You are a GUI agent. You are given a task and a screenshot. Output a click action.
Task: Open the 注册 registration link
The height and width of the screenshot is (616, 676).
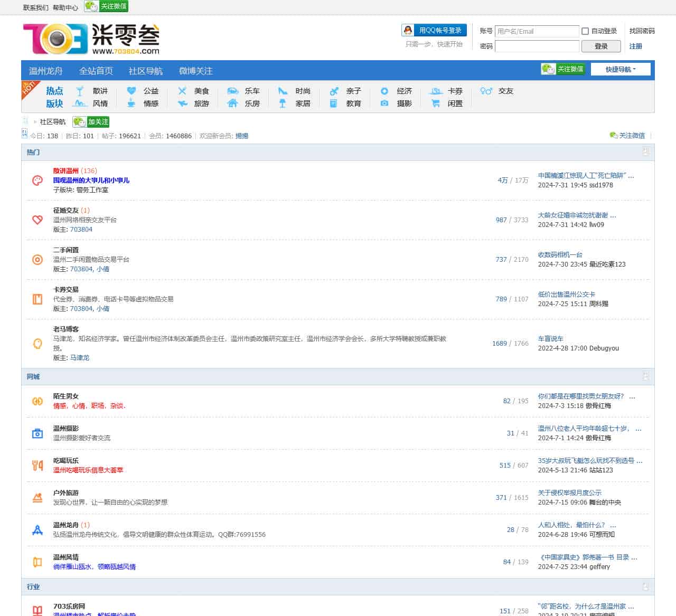(635, 46)
